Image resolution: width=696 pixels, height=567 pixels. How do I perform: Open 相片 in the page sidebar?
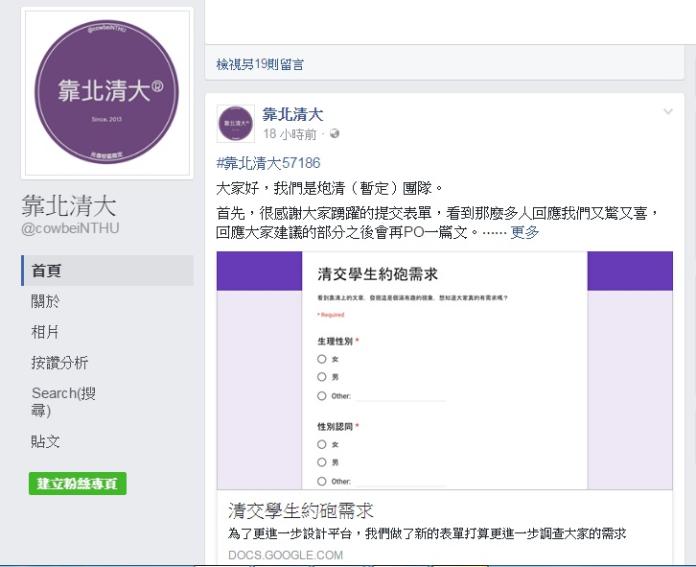pos(45,332)
